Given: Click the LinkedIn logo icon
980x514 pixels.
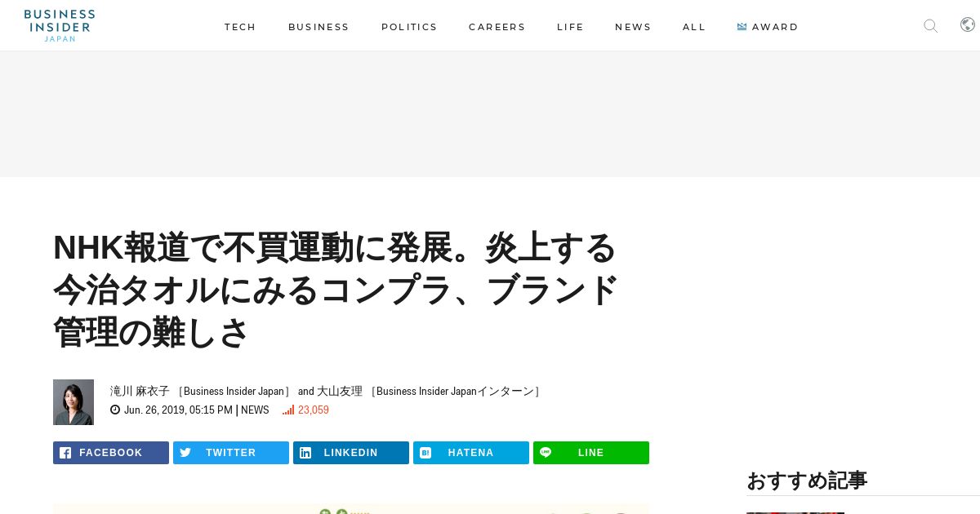Looking at the screenshot, I should (x=305, y=453).
